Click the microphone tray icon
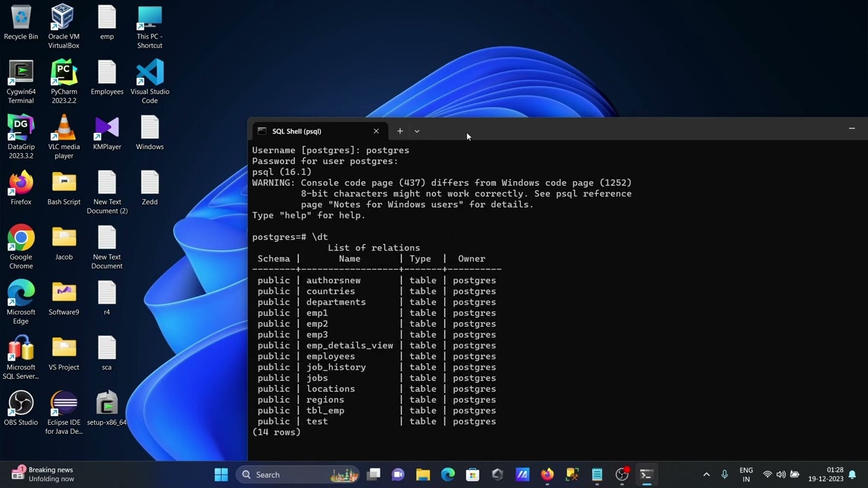Viewport: 868px width, 488px height. [x=725, y=474]
